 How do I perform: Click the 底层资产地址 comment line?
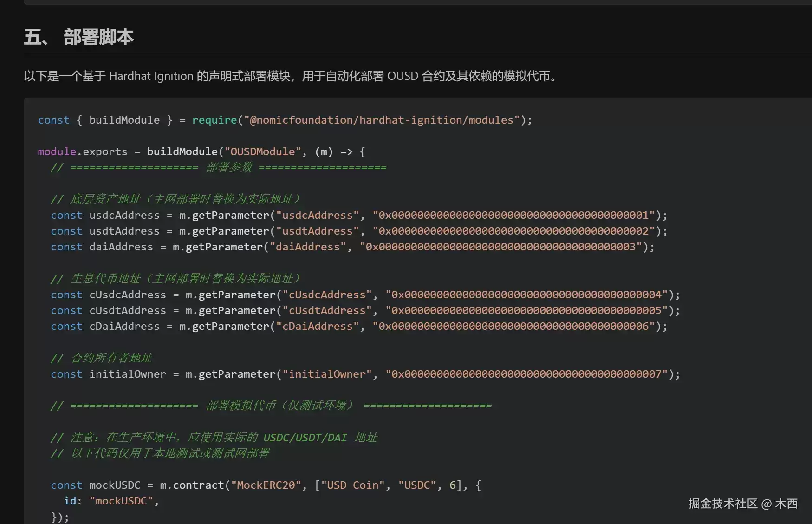175,199
